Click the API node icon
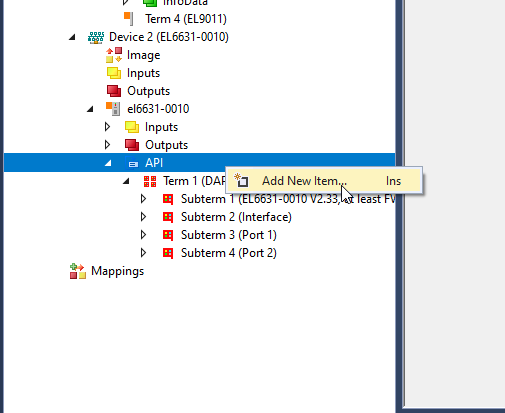 click(133, 163)
